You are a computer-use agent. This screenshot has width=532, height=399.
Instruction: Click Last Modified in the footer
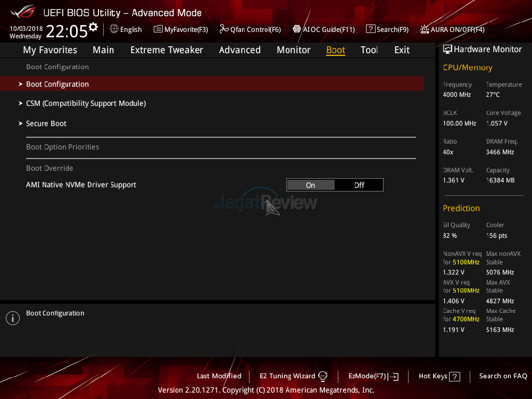219,376
